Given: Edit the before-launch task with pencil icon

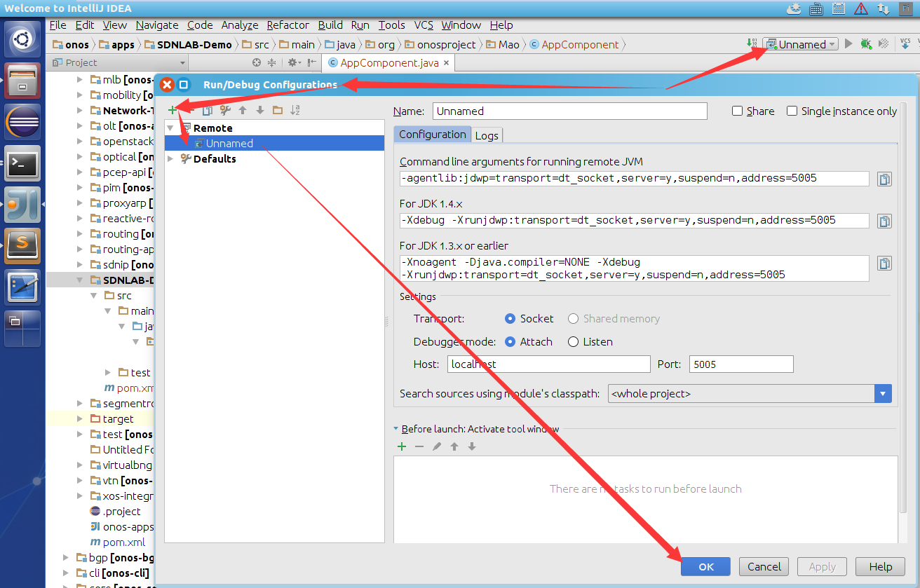Looking at the screenshot, I should tap(437, 446).
